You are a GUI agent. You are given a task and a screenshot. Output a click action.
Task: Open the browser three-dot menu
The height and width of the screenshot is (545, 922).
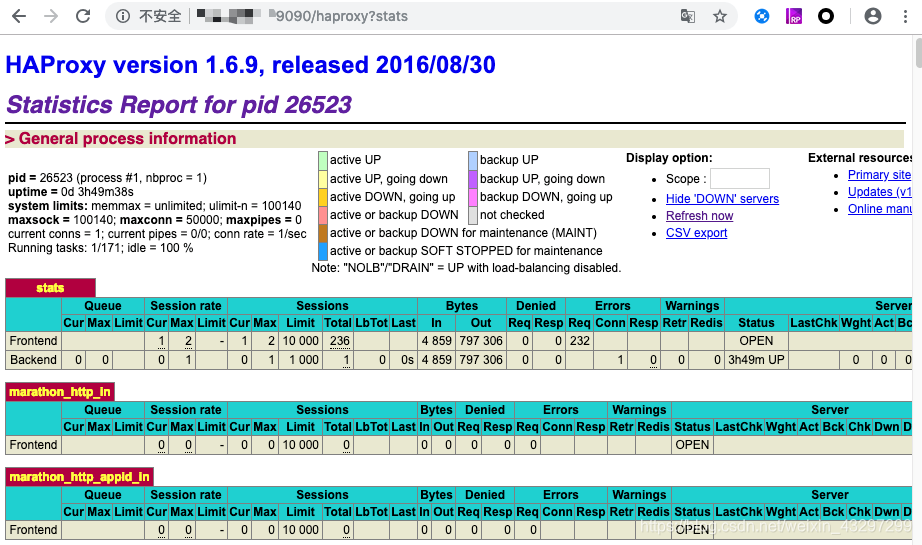point(905,16)
